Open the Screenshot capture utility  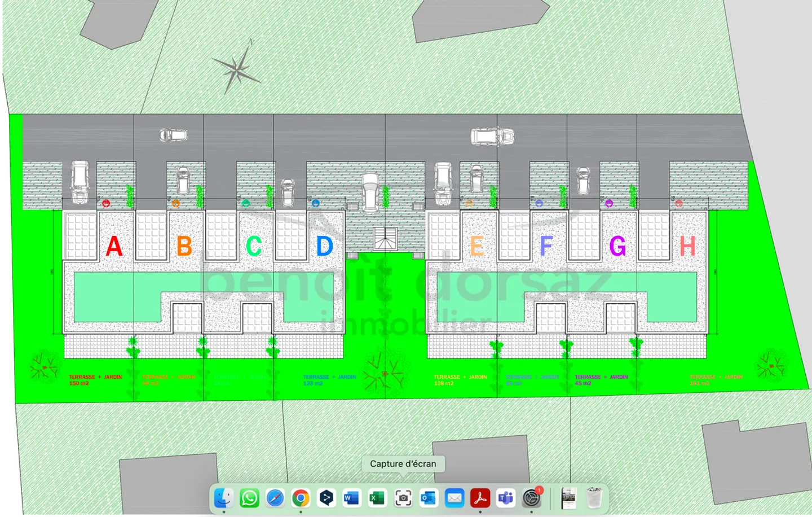pyautogui.click(x=402, y=498)
